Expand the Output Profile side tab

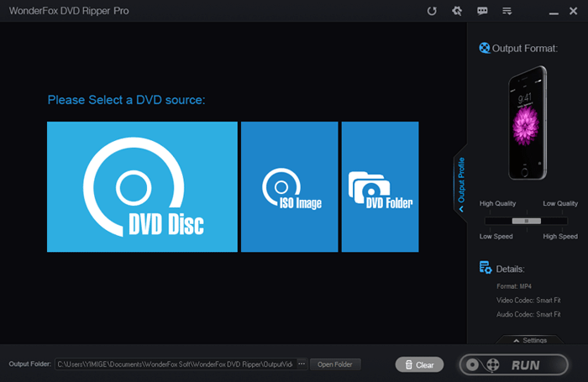coord(461,184)
